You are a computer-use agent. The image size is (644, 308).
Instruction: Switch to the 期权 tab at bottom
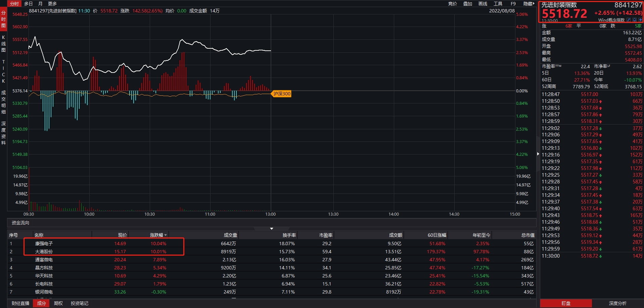pos(58,303)
